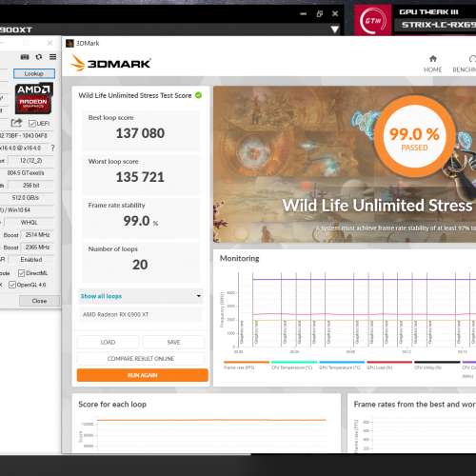Viewport: 476px width, 476px height.
Task: Click the GPU Tweak III red logo
Action: click(373, 20)
